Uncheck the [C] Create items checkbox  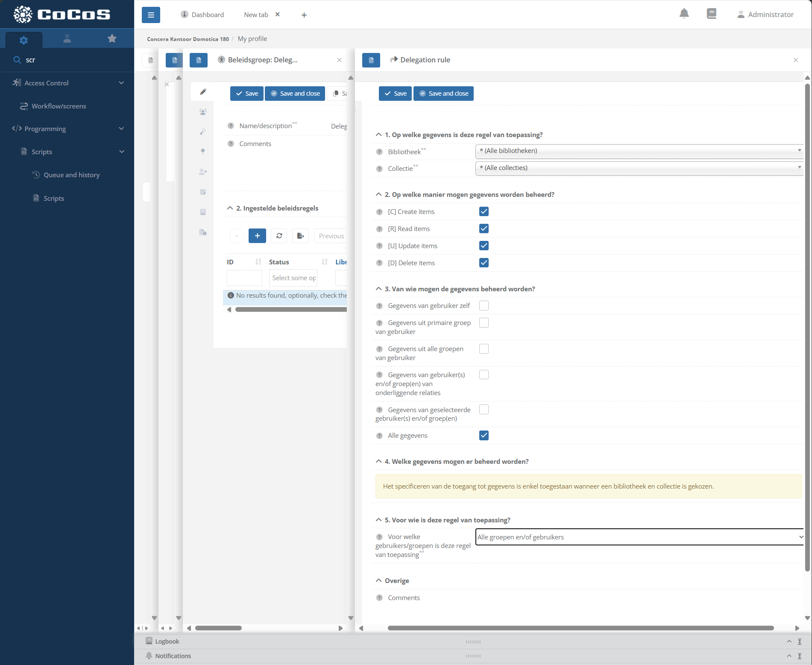[x=484, y=211]
